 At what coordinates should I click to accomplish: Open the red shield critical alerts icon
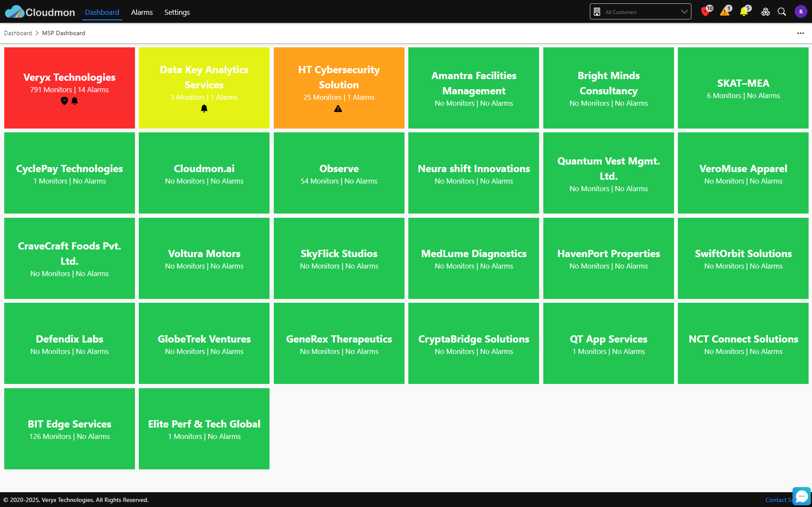pos(705,11)
